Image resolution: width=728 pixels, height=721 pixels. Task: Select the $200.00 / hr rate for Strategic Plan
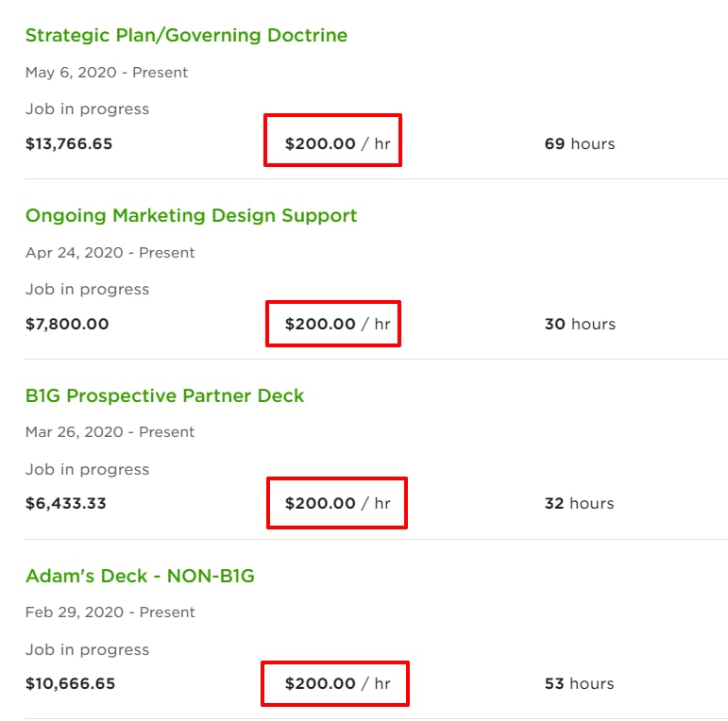point(337,143)
